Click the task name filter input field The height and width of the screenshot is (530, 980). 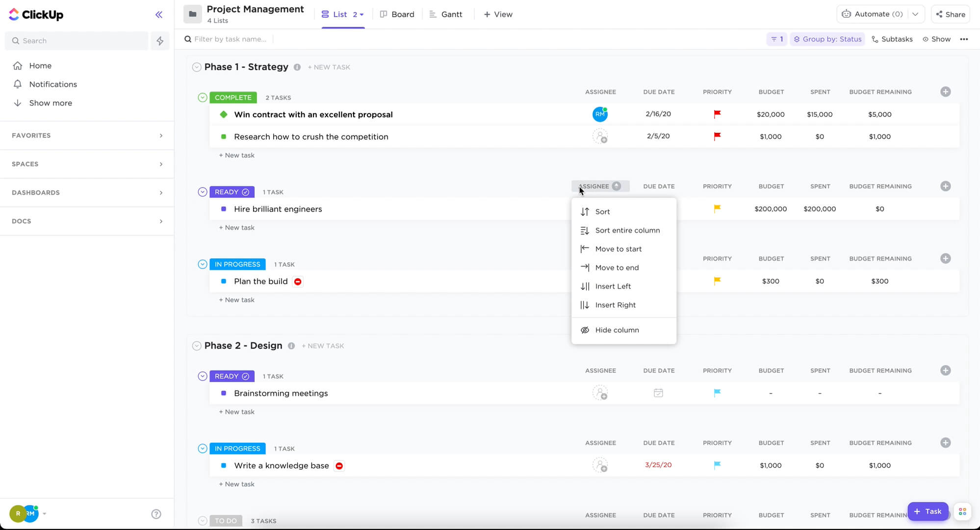231,39
